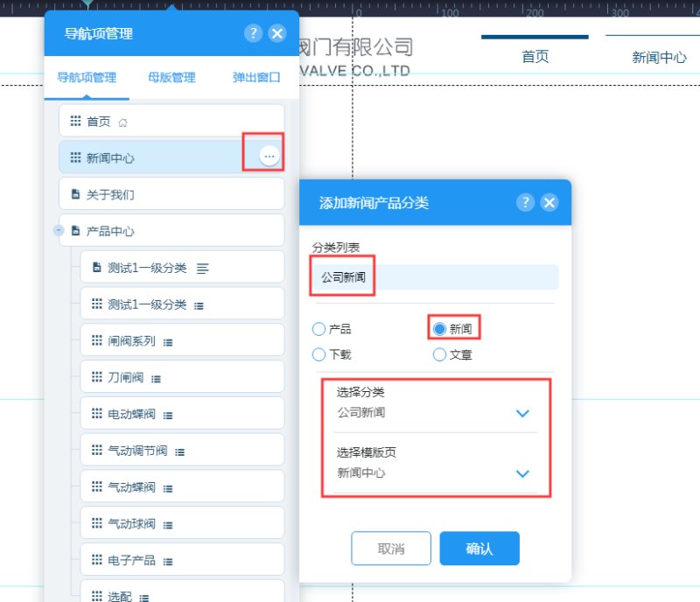Click 首页 in the page navigation menu

coord(535,57)
